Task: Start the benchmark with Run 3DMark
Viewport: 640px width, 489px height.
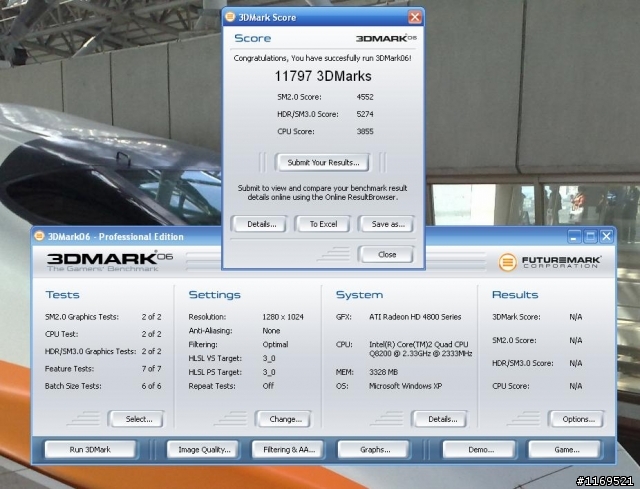Action: [90, 449]
